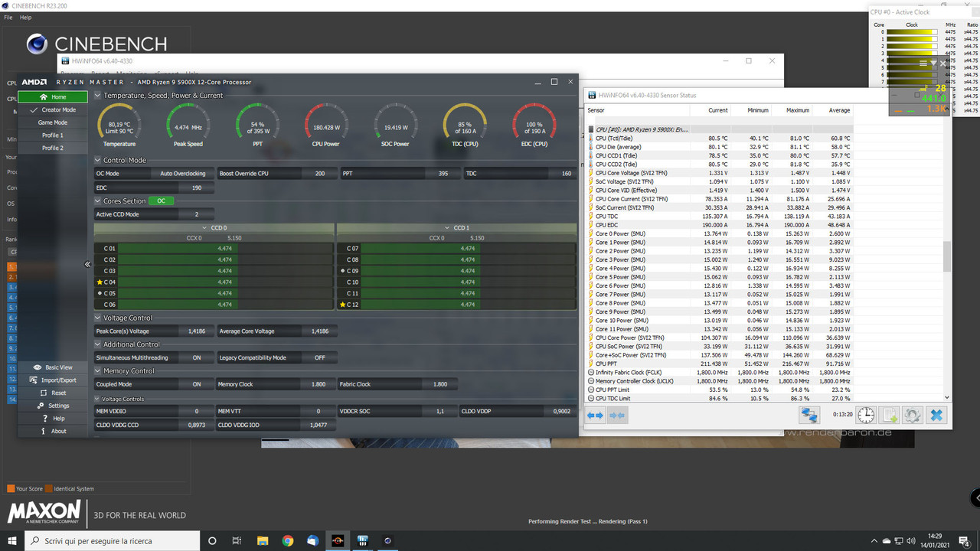Viewport: 980px width, 551px height.
Task: Click the overlay triangle dropdown icon
Action: click(933, 64)
